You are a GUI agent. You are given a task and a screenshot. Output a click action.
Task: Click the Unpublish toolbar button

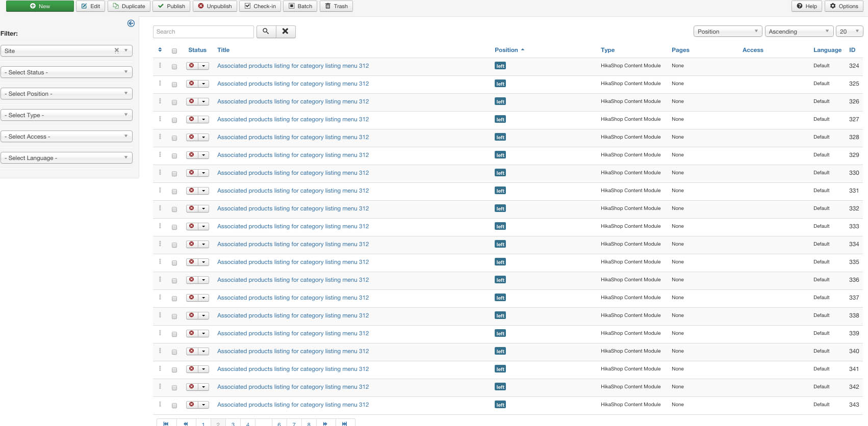pyautogui.click(x=215, y=6)
